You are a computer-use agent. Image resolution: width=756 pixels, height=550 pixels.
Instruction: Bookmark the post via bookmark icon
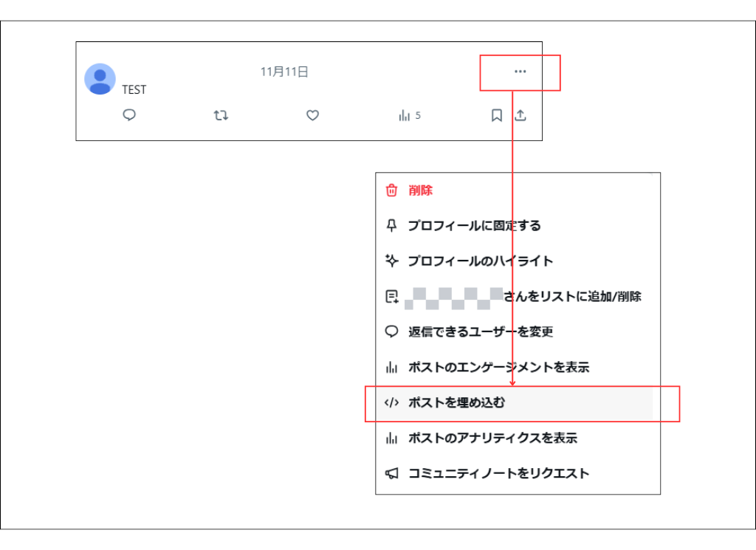coord(496,116)
